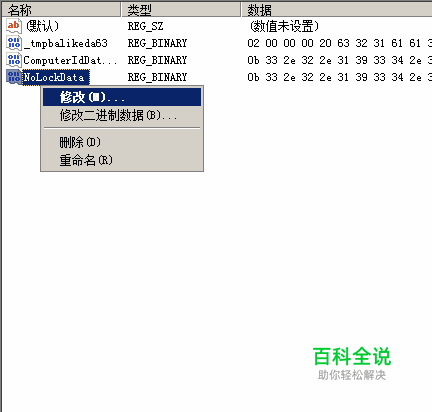Select the NoLockData value name
Image resolution: width=432 pixels, height=412 pixels.
coord(56,77)
